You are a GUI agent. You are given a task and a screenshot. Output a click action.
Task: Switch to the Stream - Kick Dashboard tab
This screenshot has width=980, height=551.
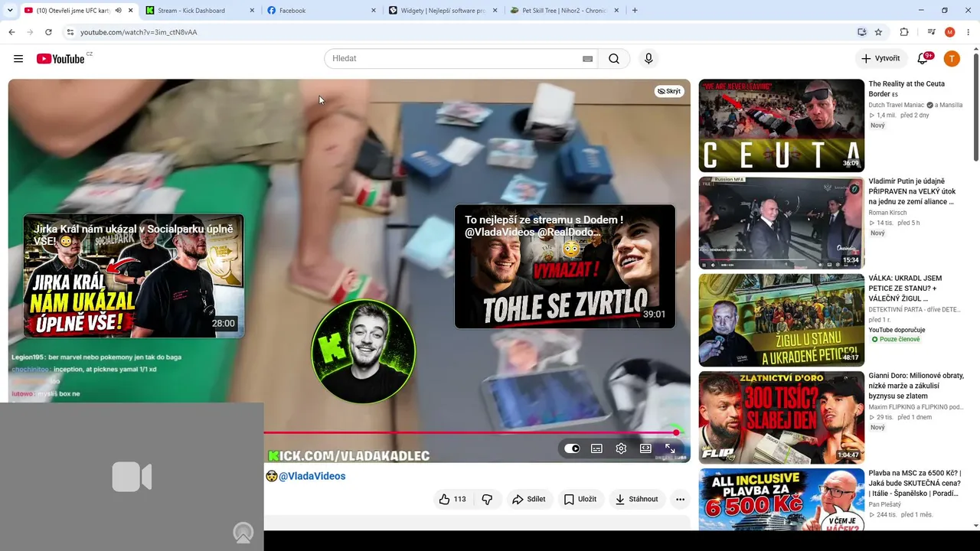click(199, 11)
